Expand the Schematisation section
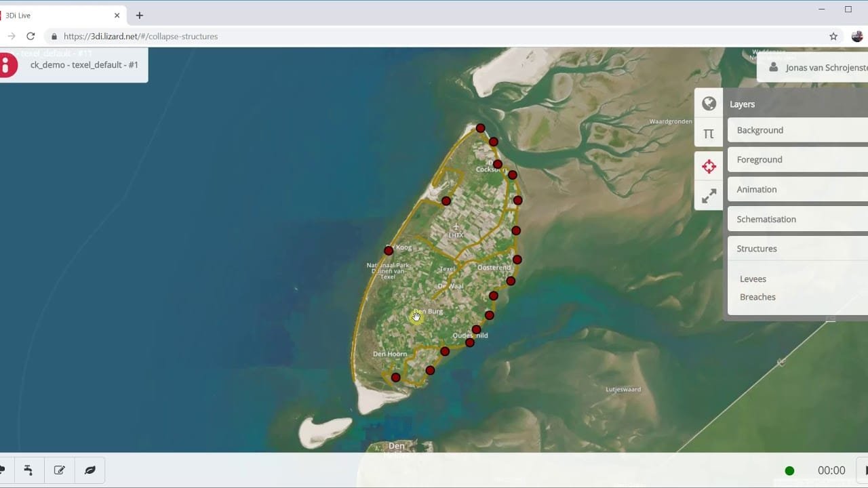868x488 pixels. pyautogui.click(x=797, y=220)
